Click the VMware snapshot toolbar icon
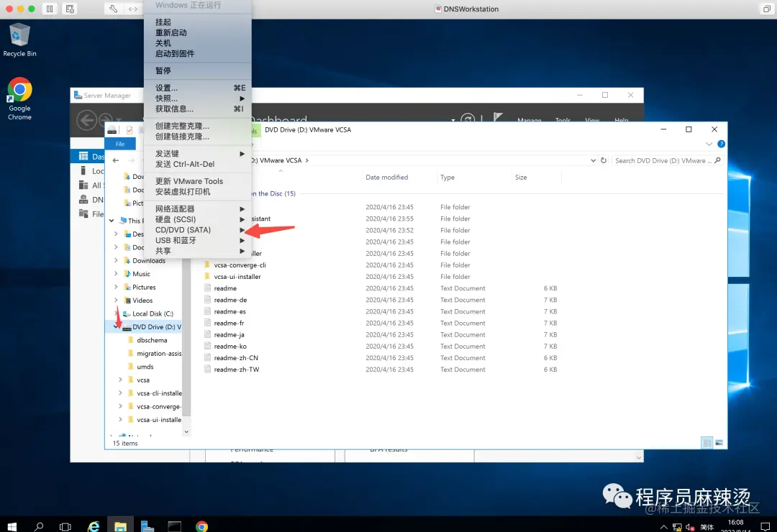The image size is (777, 532). point(70,9)
